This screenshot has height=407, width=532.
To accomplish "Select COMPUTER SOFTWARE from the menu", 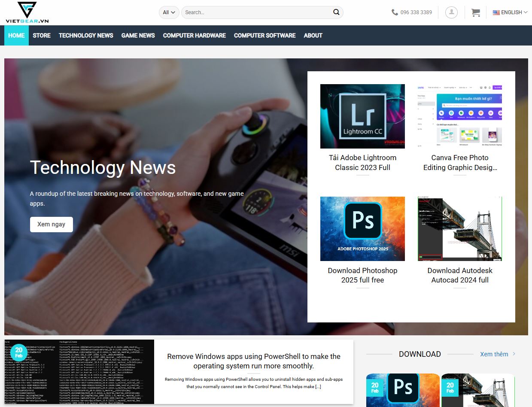I will (264, 35).
